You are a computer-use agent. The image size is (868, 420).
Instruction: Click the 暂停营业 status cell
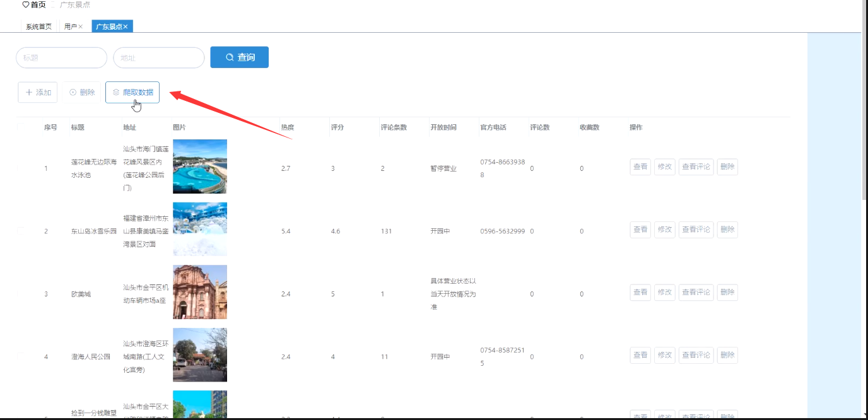point(443,168)
